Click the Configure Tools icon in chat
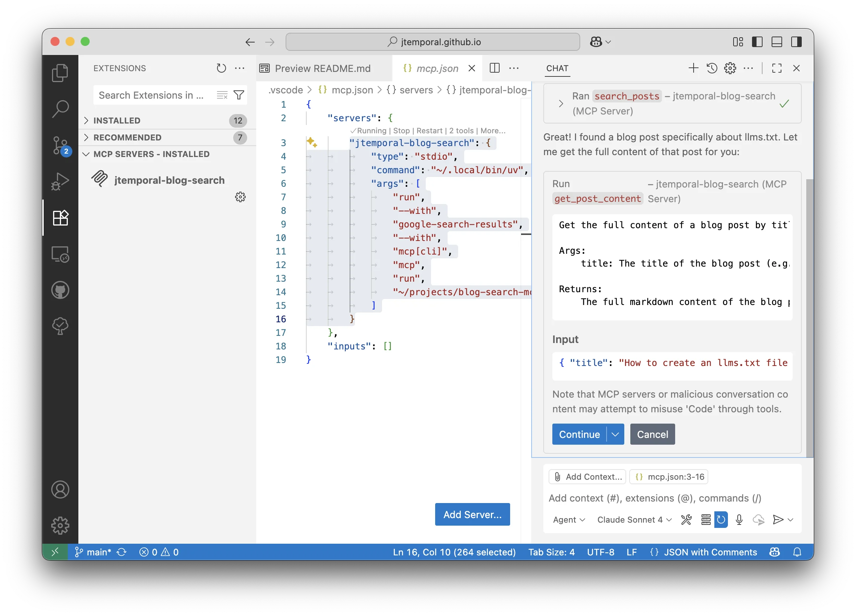 686,520
